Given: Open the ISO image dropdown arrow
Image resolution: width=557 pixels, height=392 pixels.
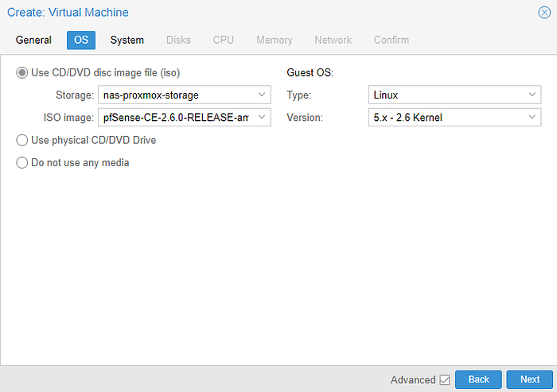Looking at the screenshot, I should pyautogui.click(x=262, y=117).
